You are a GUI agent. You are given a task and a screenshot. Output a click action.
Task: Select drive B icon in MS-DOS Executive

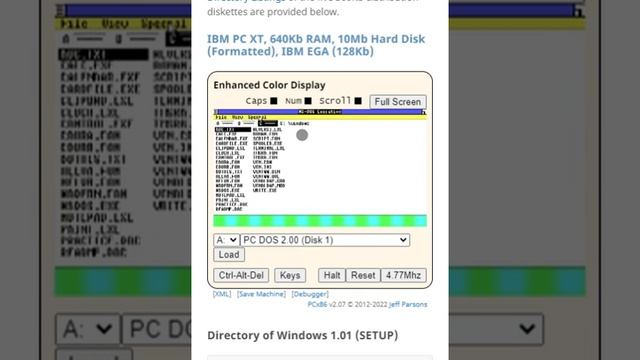[246, 123]
